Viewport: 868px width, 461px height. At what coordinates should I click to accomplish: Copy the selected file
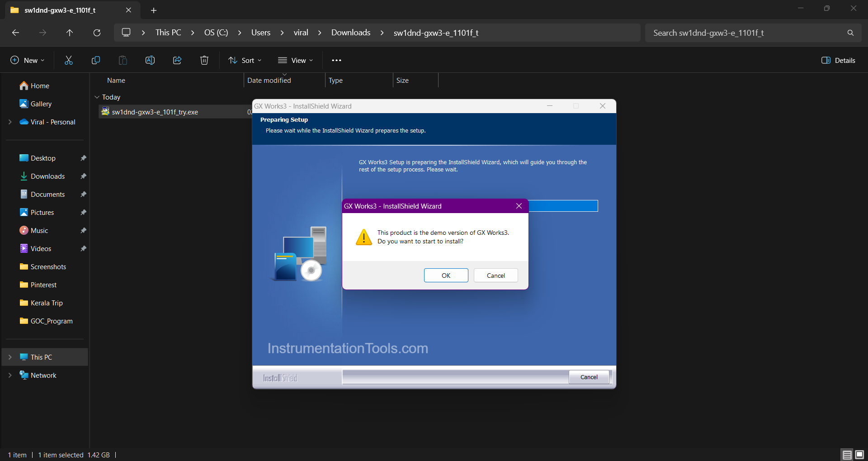(96, 60)
